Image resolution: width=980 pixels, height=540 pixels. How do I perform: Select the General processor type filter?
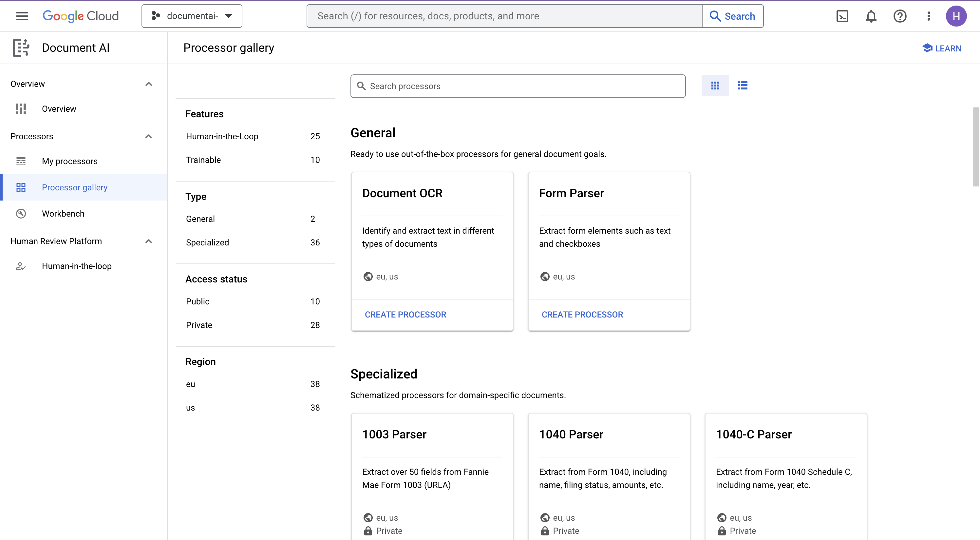click(x=200, y=219)
